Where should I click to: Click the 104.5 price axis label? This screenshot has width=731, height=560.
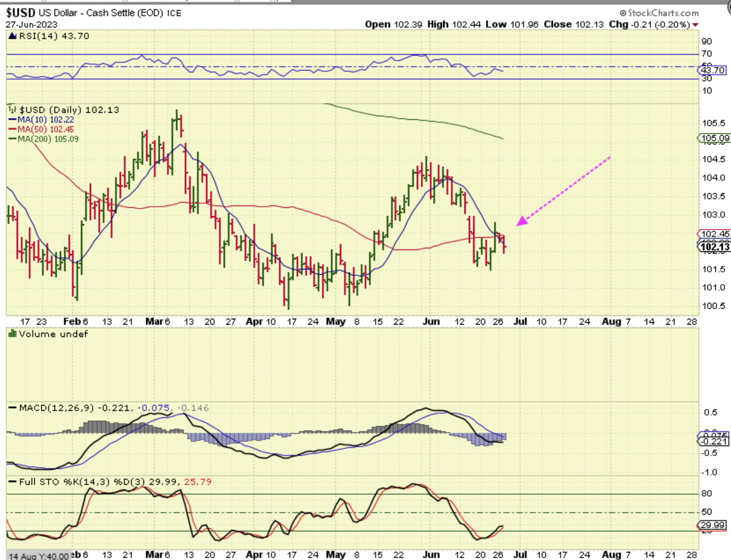tap(713, 159)
